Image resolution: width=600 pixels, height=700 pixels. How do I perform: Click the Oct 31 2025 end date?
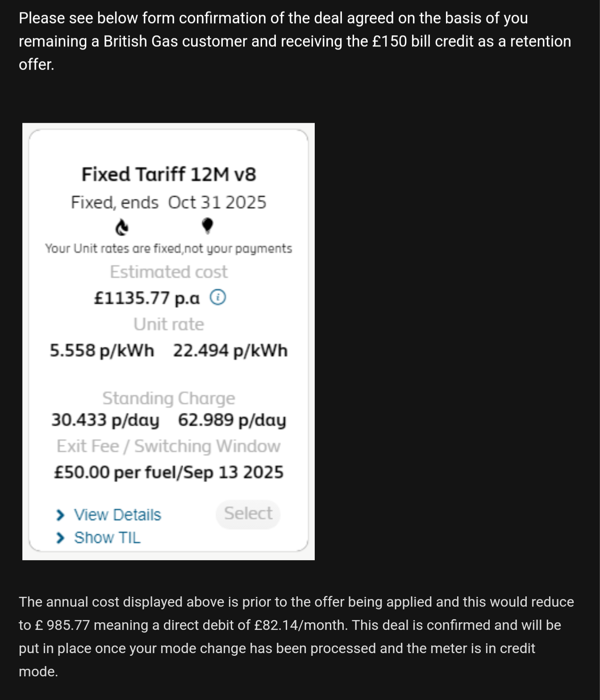[x=217, y=202]
